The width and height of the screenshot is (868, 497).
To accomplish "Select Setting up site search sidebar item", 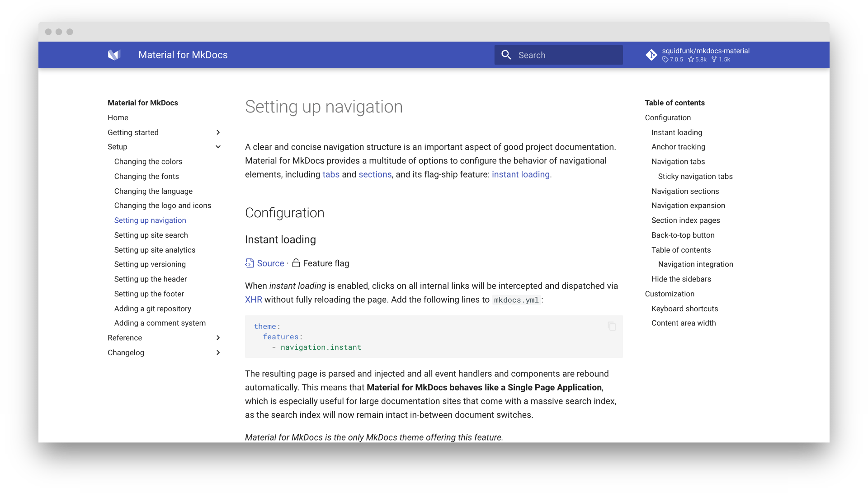I will point(151,235).
